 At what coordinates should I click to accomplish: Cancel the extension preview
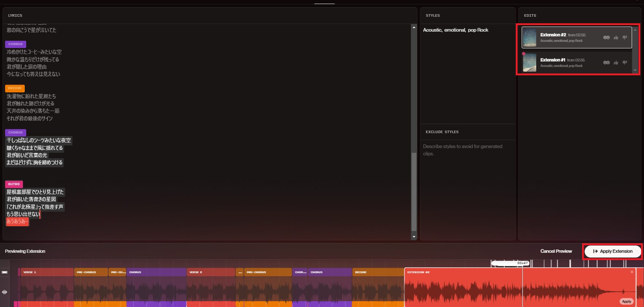(556, 251)
